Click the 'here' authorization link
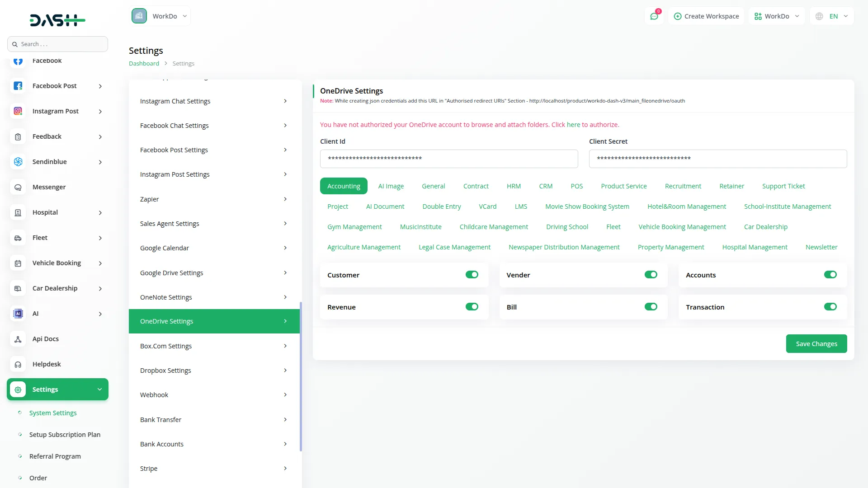Image resolution: width=868 pixels, height=488 pixels. pyautogui.click(x=572, y=124)
